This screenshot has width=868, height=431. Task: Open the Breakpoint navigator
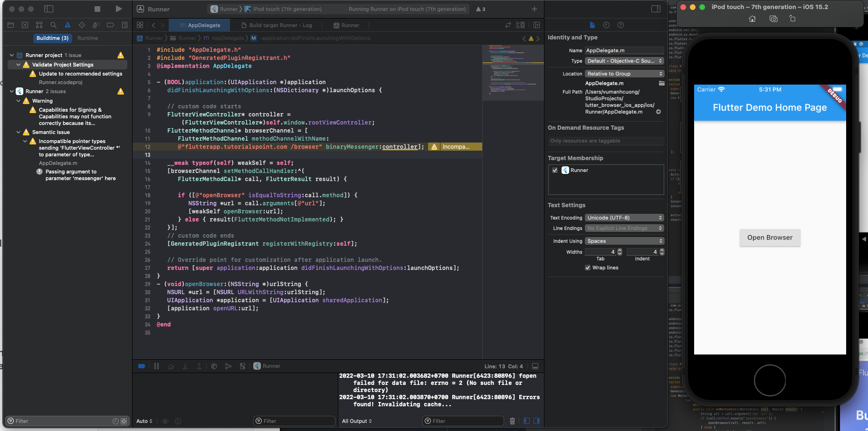click(x=110, y=25)
